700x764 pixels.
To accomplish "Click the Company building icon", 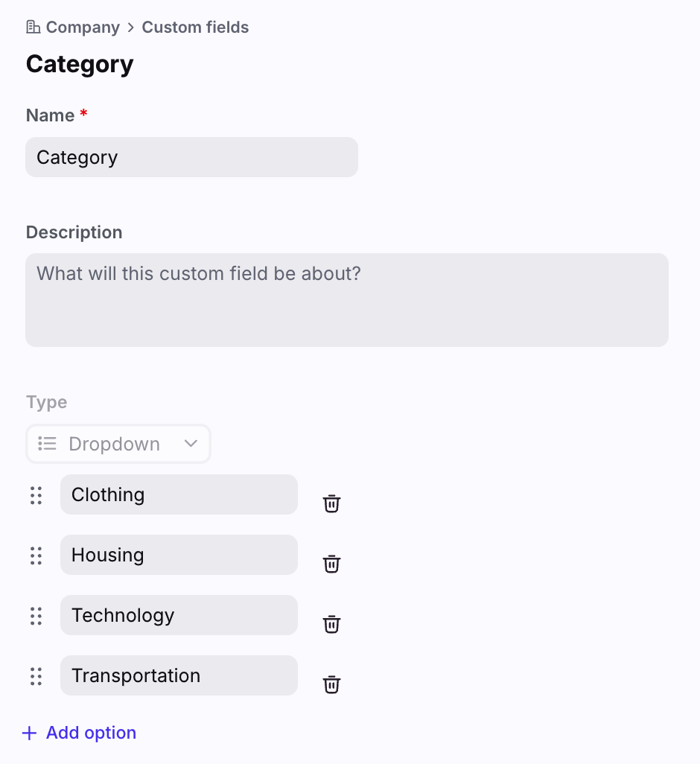I will click(33, 28).
